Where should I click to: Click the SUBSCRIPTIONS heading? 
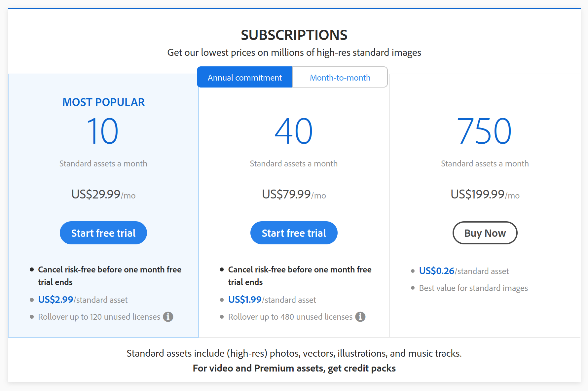pos(294,35)
